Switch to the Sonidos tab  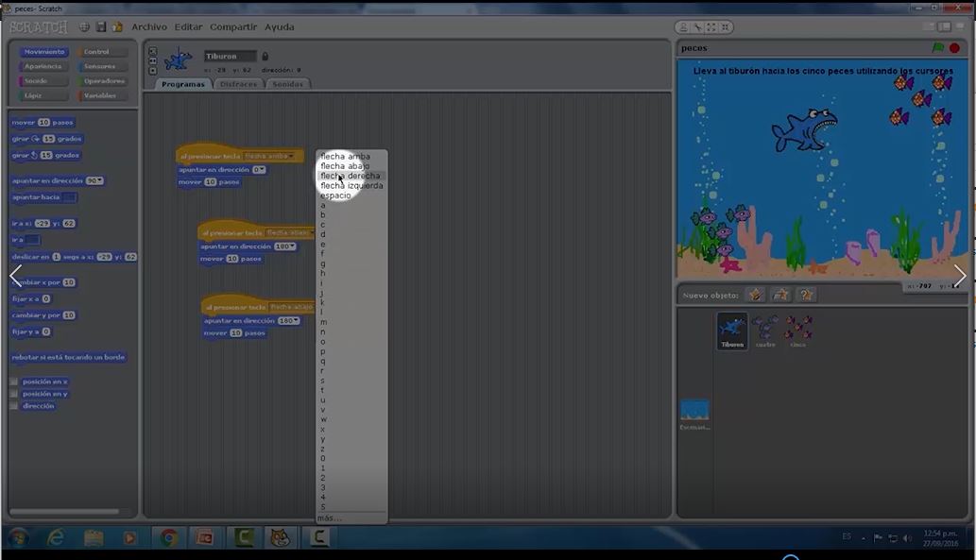pos(287,84)
